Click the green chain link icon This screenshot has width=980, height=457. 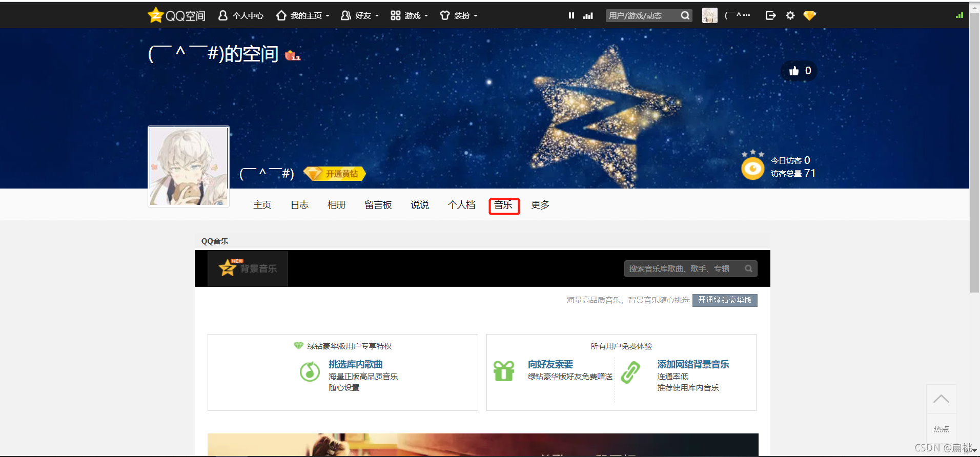tap(630, 372)
